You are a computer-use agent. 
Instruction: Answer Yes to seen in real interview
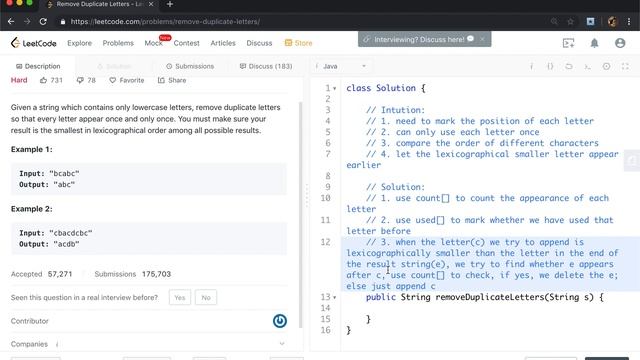[180, 298]
